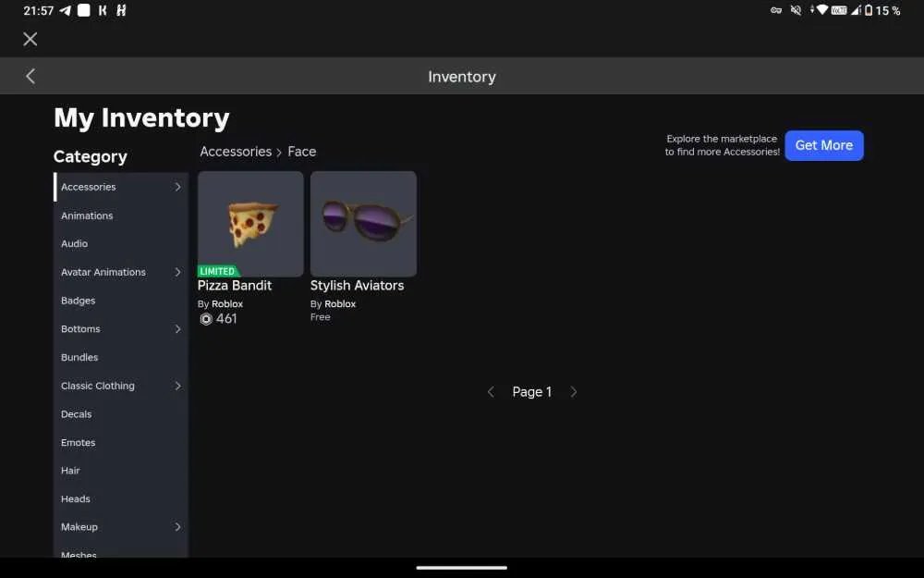Expand Makeup category chevron
924x578 pixels.
(178, 527)
